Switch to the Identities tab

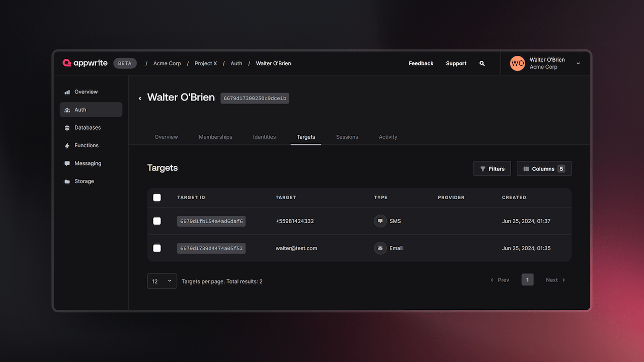pos(264,137)
